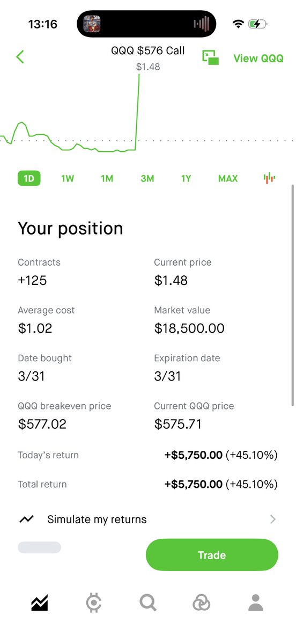Select the 1D chart range
296x644 pixels.
(29, 178)
